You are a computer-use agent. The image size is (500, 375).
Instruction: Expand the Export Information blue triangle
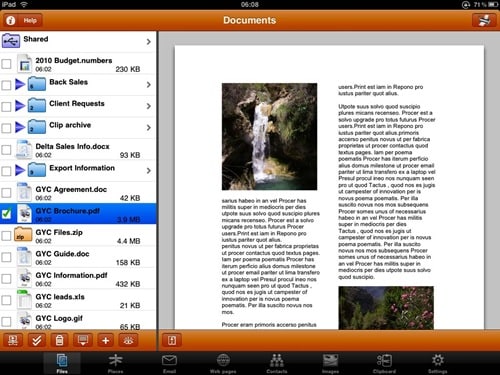20,170
